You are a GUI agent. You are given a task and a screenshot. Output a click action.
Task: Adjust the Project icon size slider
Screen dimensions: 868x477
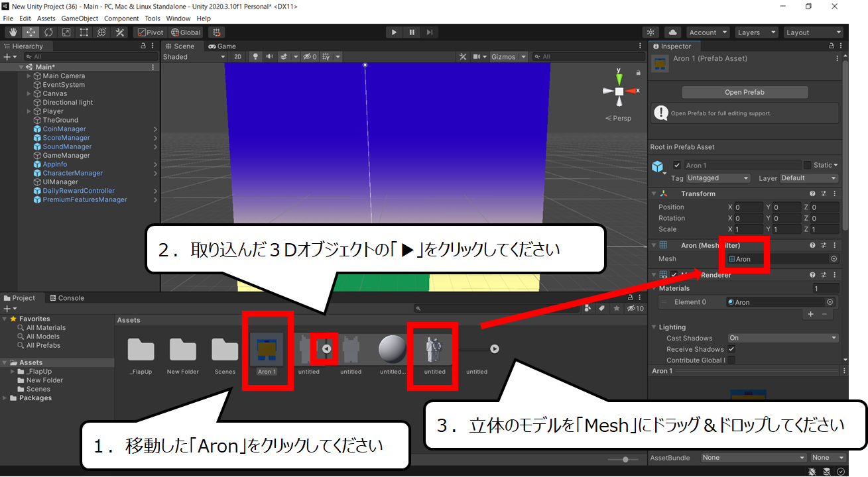coord(626,459)
